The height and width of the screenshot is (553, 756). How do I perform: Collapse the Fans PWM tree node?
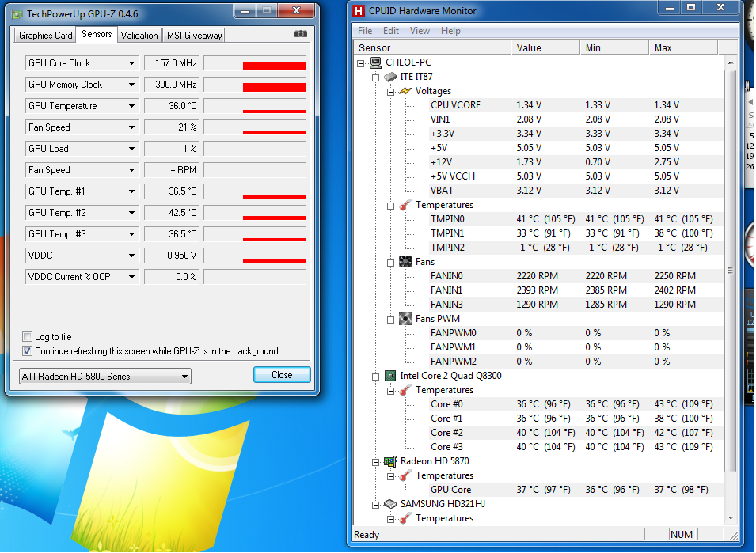[390, 319]
